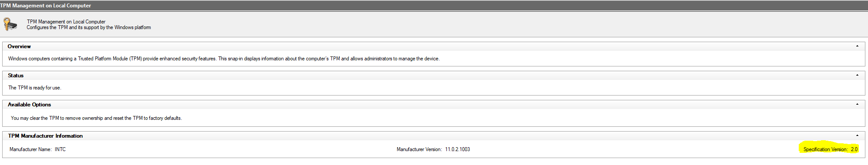Click the Manufacturer Name label

(x=30, y=149)
